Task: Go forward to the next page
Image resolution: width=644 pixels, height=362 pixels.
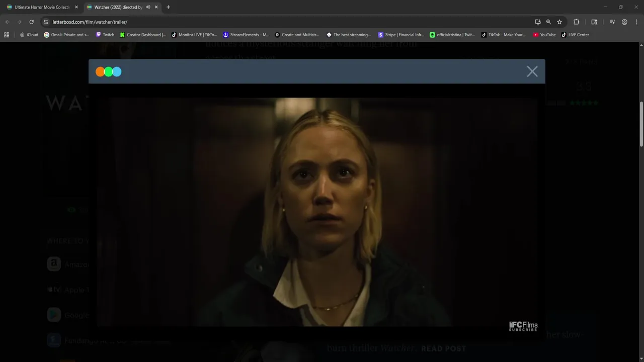Action: click(19, 22)
